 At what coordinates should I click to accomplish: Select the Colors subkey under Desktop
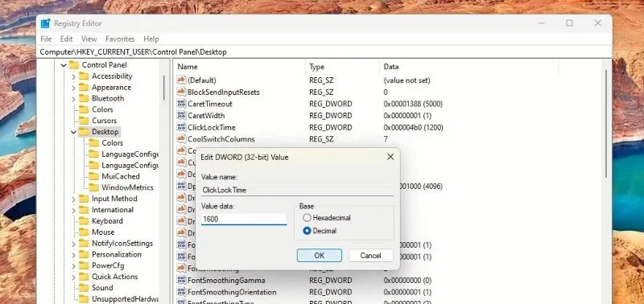click(x=112, y=143)
